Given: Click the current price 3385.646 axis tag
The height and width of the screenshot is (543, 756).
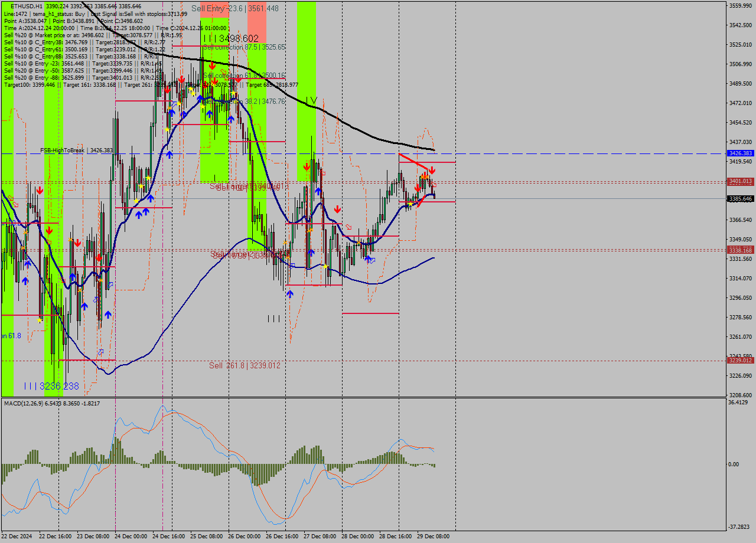Looking at the screenshot, I should pos(740,199).
